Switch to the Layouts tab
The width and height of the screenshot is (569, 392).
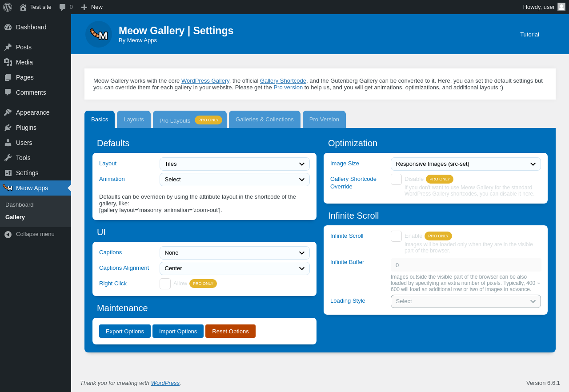134,120
